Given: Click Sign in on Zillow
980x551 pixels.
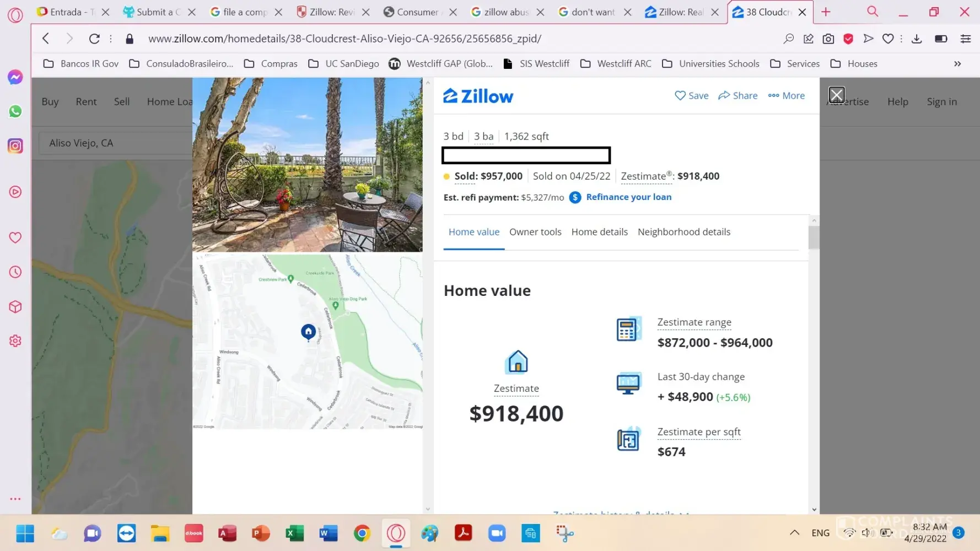Looking at the screenshot, I should pyautogui.click(x=941, y=101).
